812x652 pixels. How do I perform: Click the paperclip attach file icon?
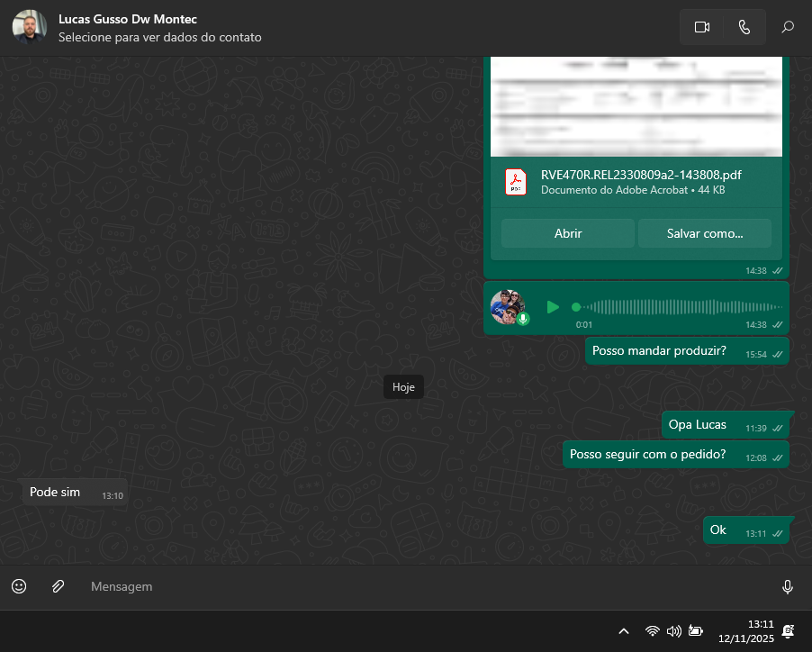[x=58, y=586]
